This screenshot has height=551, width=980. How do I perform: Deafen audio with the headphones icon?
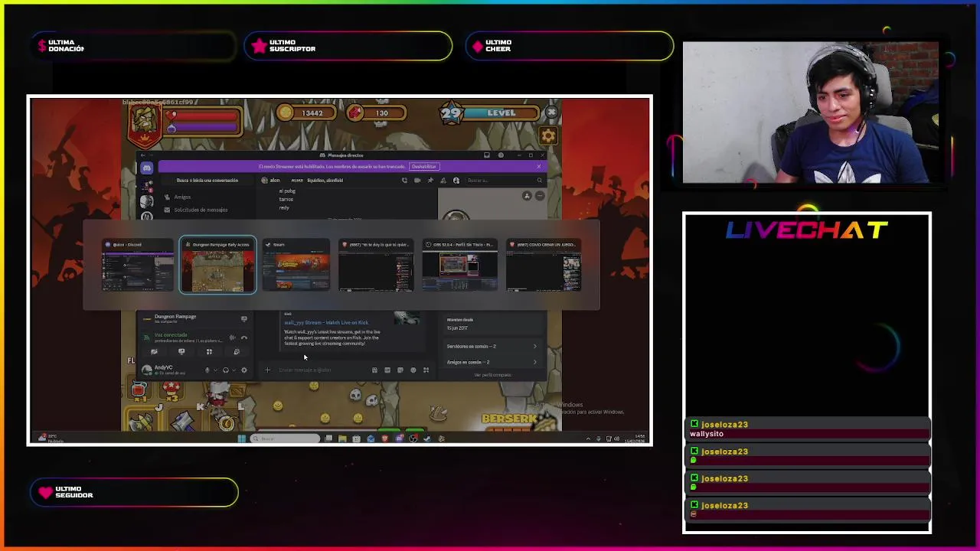point(226,370)
